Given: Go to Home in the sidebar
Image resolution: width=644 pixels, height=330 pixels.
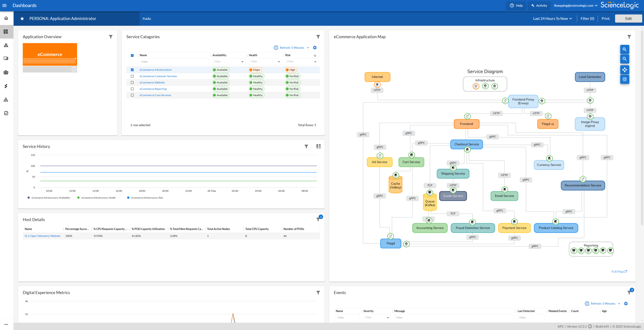Looking at the screenshot, I should tap(6, 18).
